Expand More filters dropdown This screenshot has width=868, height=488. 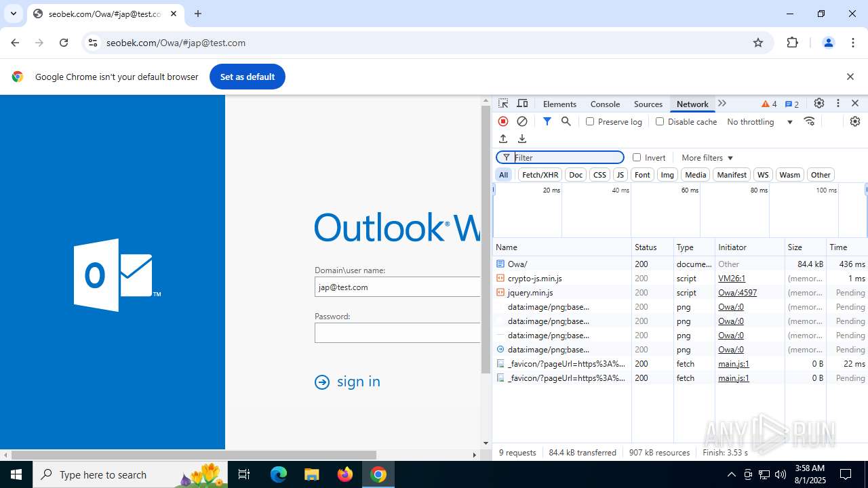coord(707,158)
